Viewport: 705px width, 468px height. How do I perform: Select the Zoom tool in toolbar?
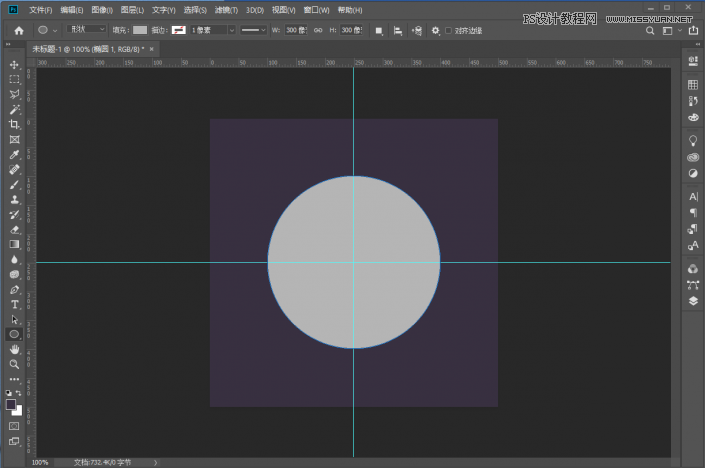14,364
